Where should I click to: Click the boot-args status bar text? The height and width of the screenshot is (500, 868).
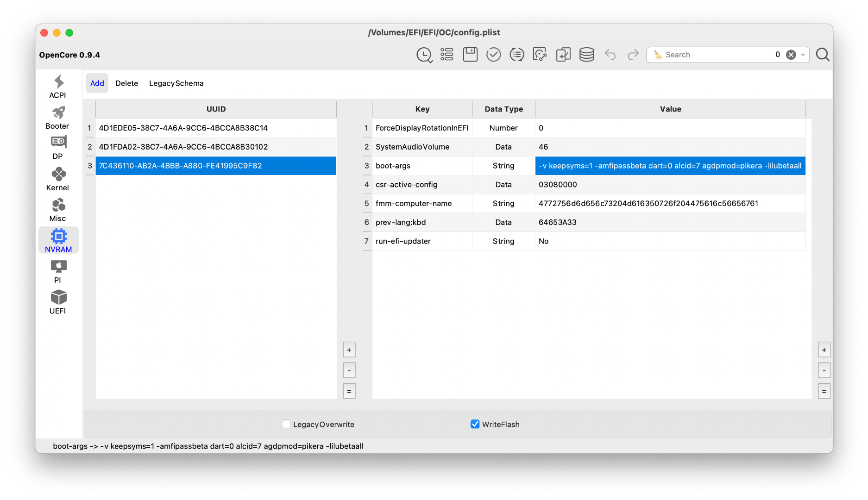(x=208, y=446)
